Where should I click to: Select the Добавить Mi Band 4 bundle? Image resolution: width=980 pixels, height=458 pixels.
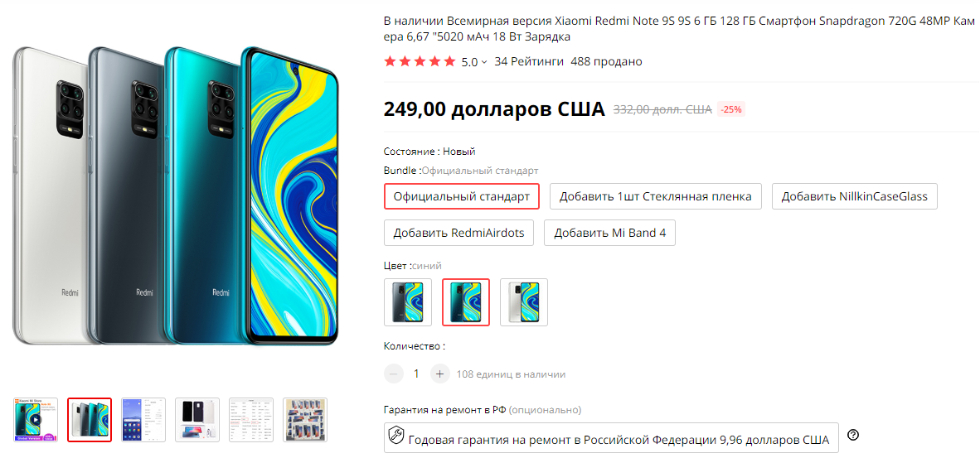pos(609,233)
